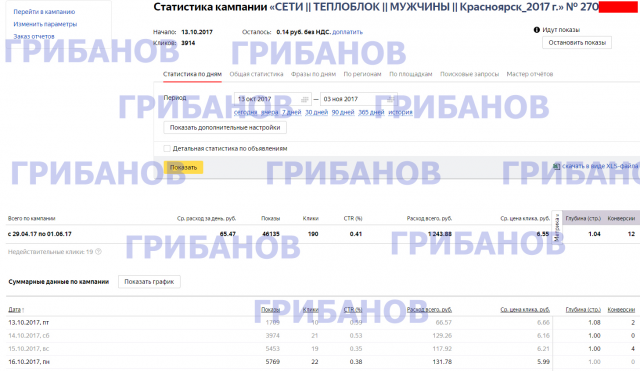Sort daily table by 'Клики' header

tap(310, 310)
